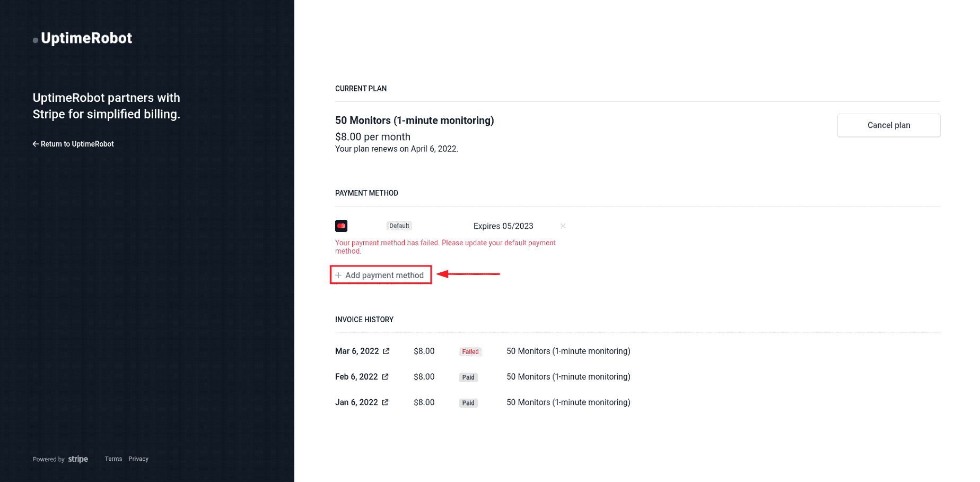Add a new payment method
This screenshot has width=980, height=482.
point(380,274)
